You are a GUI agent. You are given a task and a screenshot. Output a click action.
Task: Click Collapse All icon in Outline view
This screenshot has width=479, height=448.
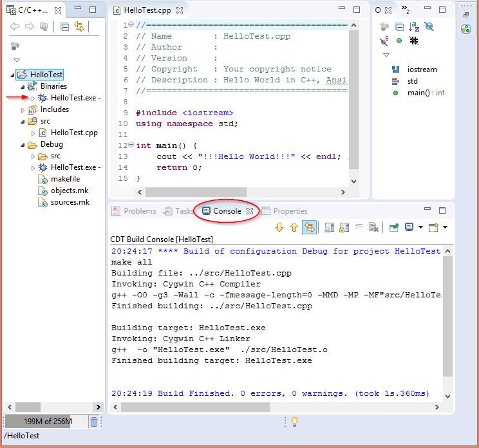point(399,26)
